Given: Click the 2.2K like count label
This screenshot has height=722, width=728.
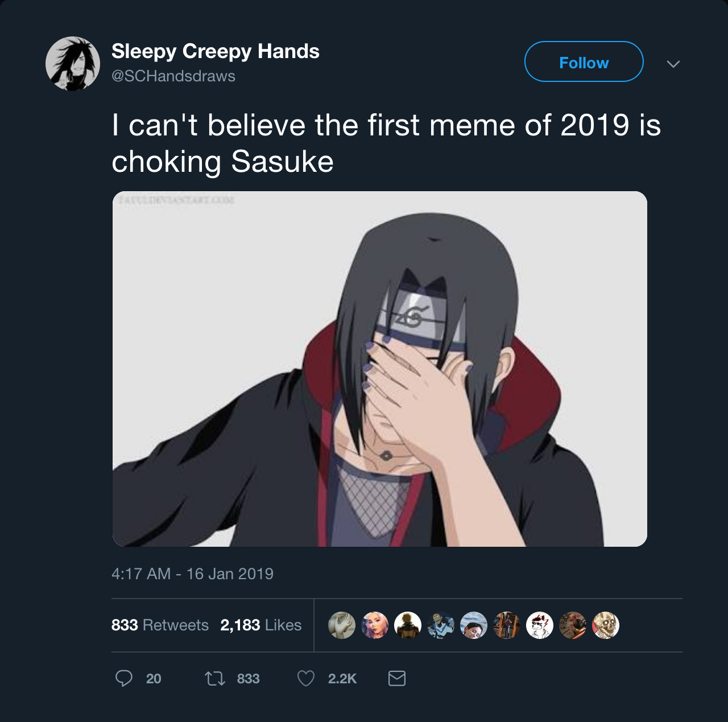Looking at the screenshot, I should click(x=342, y=678).
